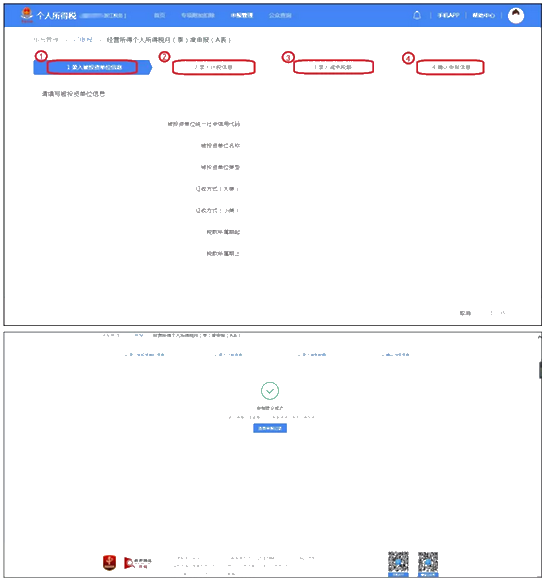The image size is (545, 581).
Task: Click the blue button under the success message
Action: (x=270, y=428)
